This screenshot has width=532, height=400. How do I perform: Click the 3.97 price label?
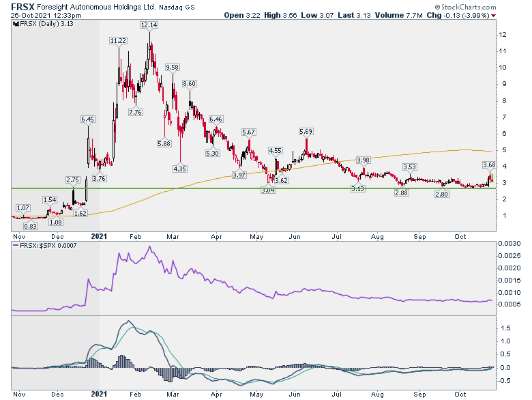pos(239,175)
